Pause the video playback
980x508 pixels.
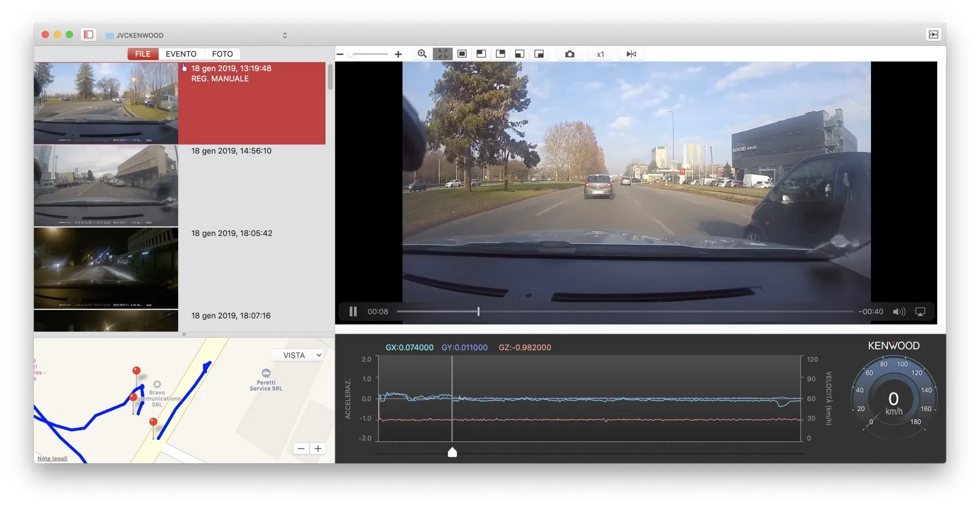pyautogui.click(x=353, y=311)
